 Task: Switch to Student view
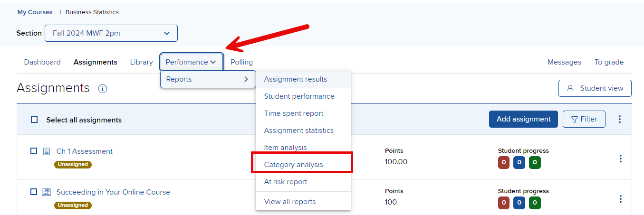[595, 88]
